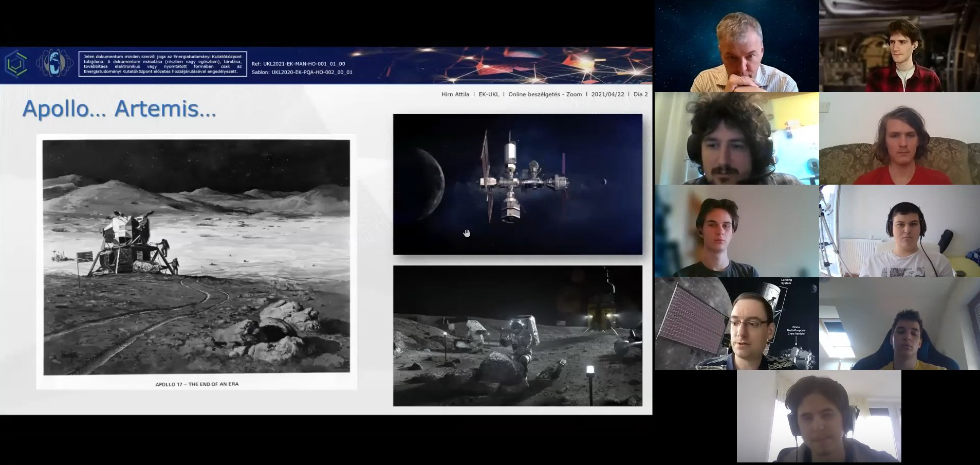Click the globe emblem logo in header
Screen dimensions: 980x465
tap(54, 63)
